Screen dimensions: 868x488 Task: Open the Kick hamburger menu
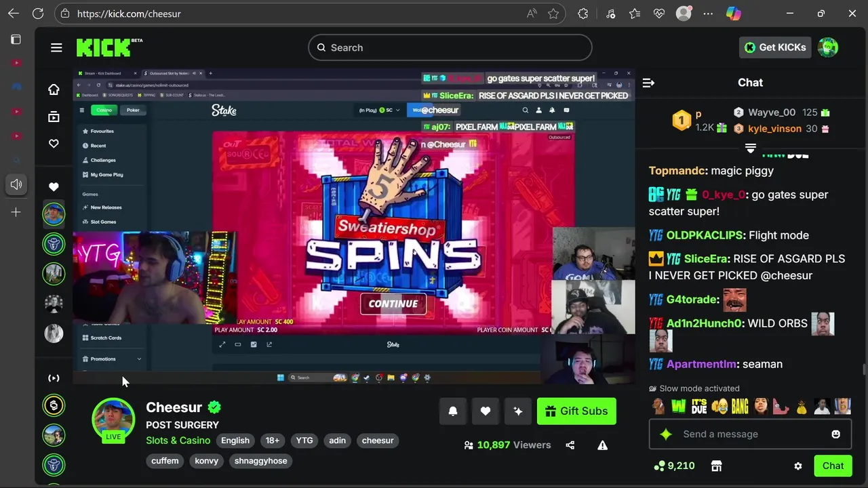click(56, 47)
